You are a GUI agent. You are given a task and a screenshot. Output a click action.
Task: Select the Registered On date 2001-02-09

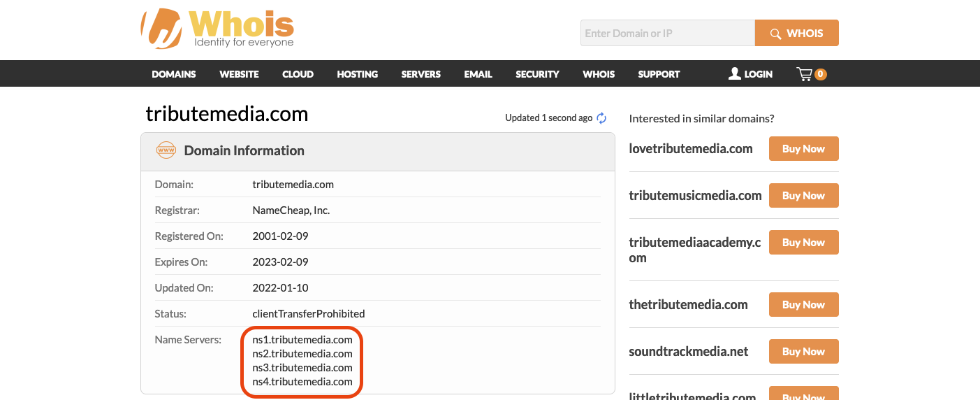pyautogui.click(x=280, y=236)
